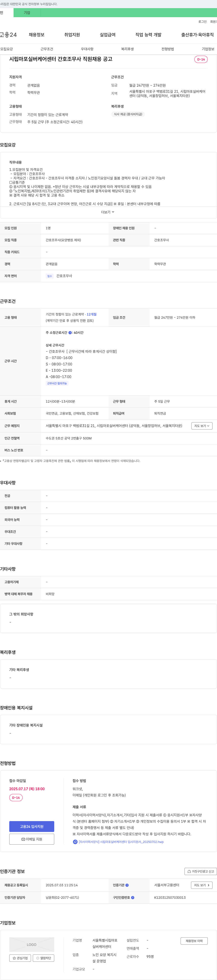
Task: Click deadline text 2025.07.17 (목) 18:00
Action: pos(27,789)
